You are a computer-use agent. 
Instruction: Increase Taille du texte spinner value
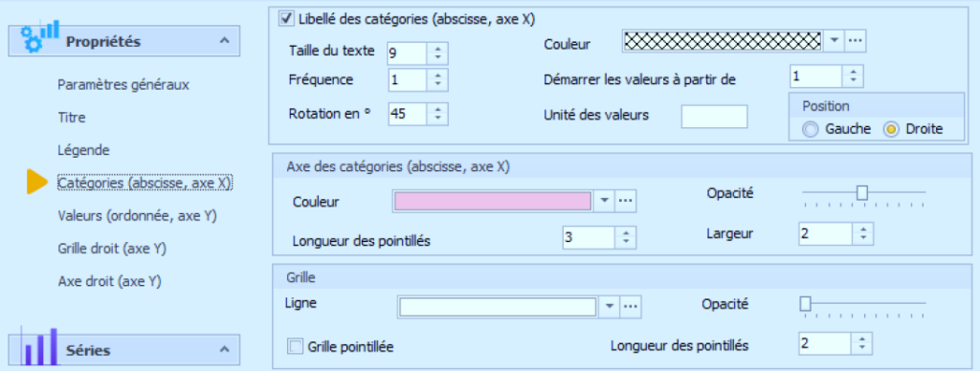coord(437,48)
